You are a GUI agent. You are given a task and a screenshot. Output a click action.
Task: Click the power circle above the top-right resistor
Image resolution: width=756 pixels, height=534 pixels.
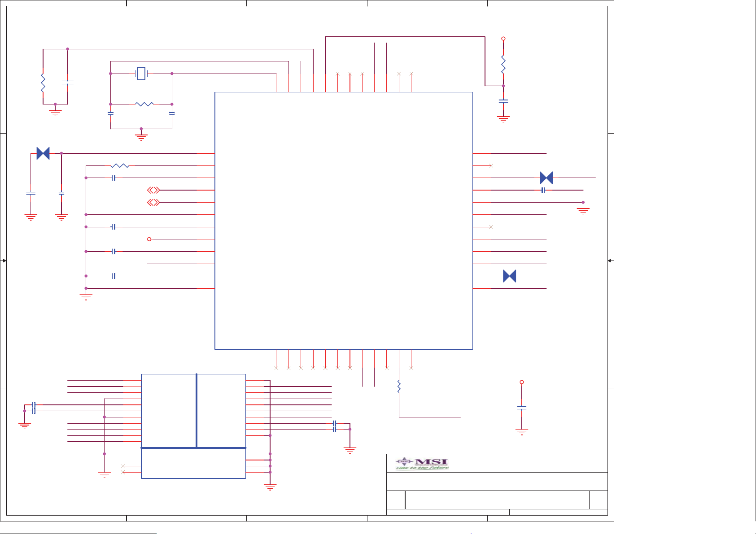click(x=503, y=39)
